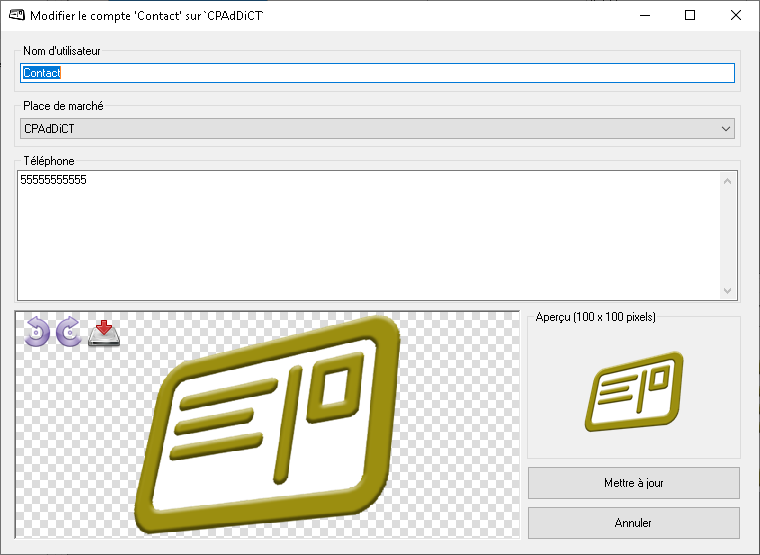Viewport: 760px width, 555px height.
Task: Cancel with the Annuler button
Action: tap(633, 523)
